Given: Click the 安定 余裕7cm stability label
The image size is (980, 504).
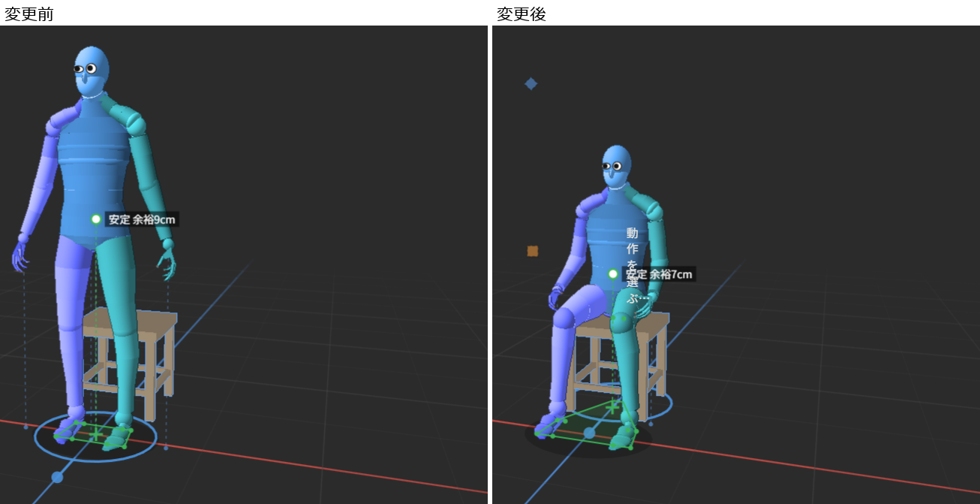Looking at the screenshot, I should pos(660,274).
